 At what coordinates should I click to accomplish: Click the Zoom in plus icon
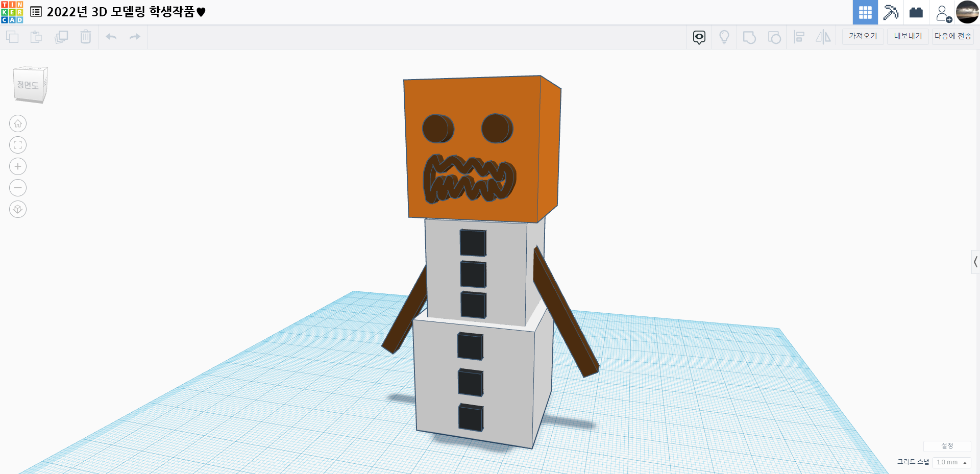(18, 166)
